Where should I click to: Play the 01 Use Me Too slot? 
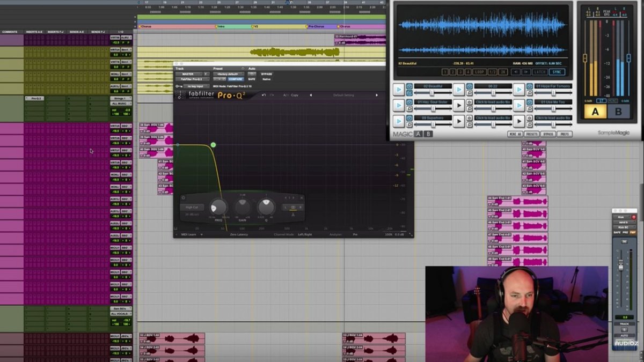point(519,105)
